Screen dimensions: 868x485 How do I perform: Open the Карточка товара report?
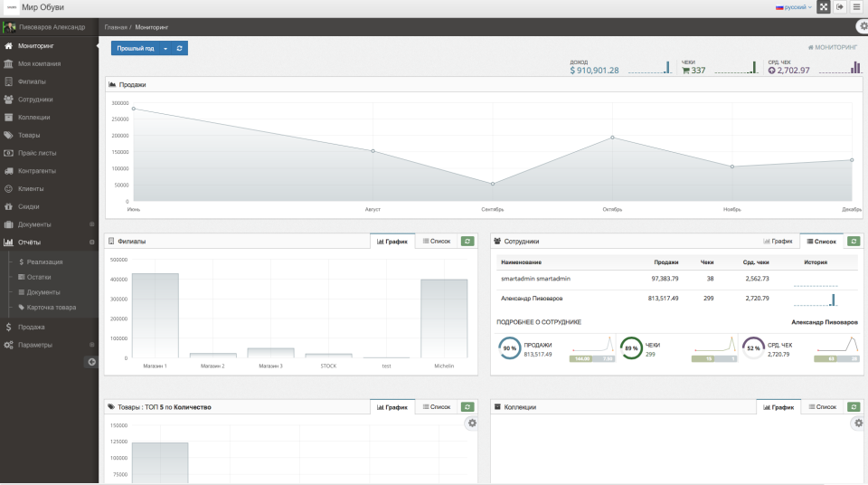51,307
